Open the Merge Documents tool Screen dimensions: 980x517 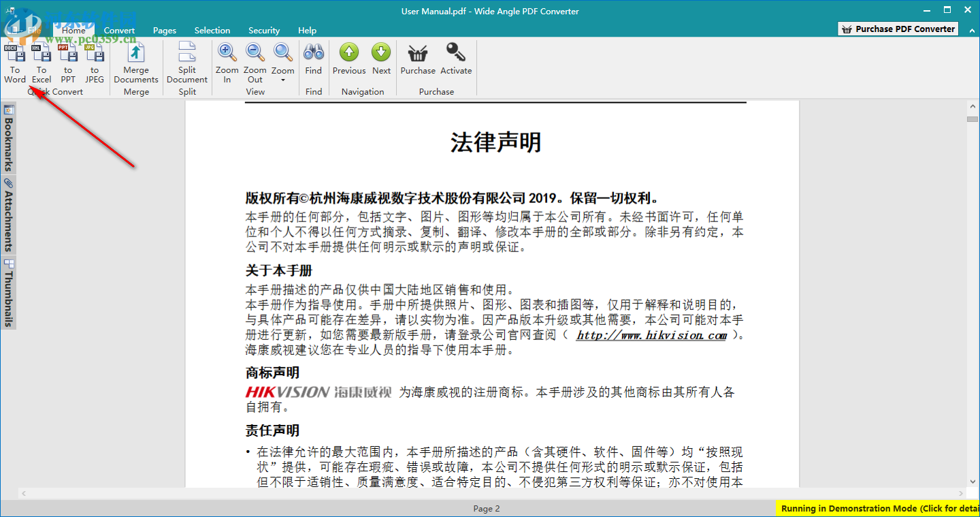click(135, 65)
